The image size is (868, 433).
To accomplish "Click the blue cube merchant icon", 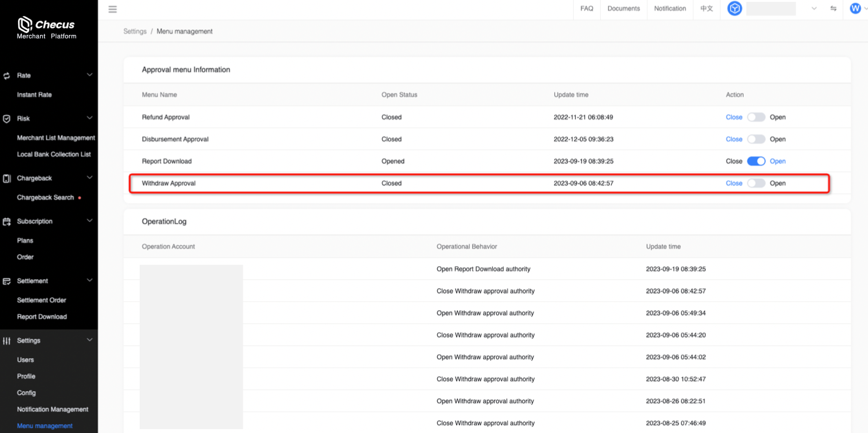I will pos(734,8).
